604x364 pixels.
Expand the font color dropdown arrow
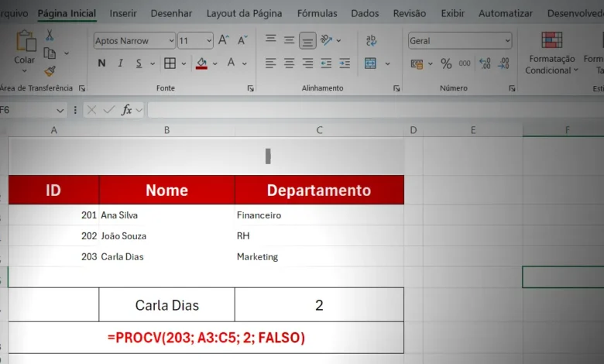(245, 64)
